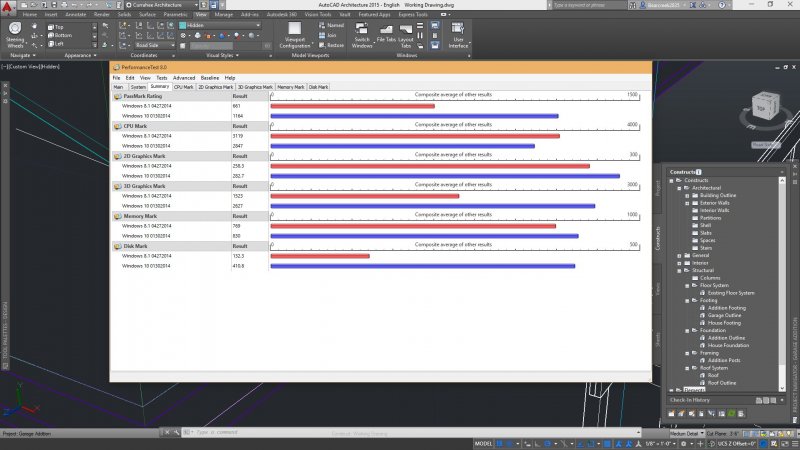Toggle the File Tabs button

tap(386, 34)
